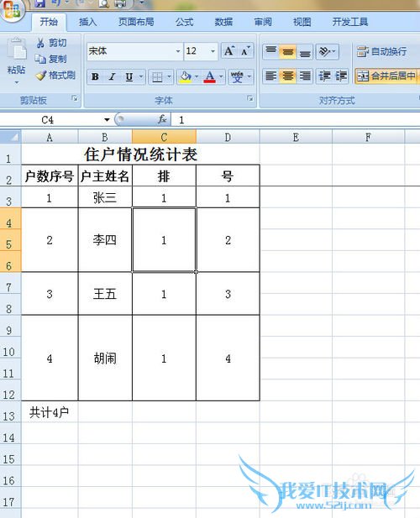The image size is (420, 518).
Task: Decrease indent icon
Action: pyautogui.click(x=324, y=76)
